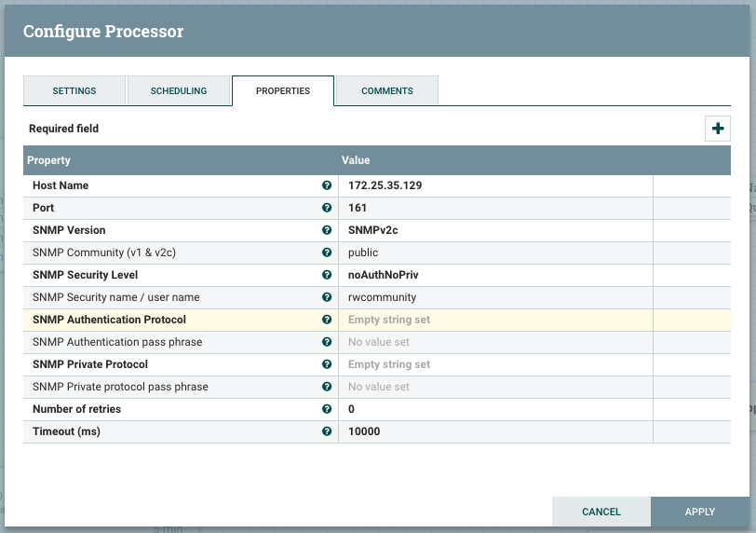756x533 pixels.
Task: Click help icon for SNMP Authentication Protocol
Action: pos(327,320)
